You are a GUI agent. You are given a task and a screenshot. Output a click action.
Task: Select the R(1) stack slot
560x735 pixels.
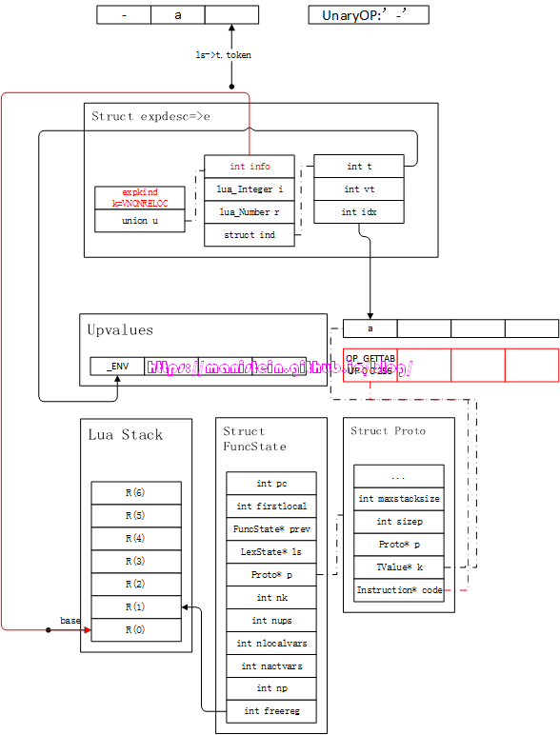click(x=136, y=607)
